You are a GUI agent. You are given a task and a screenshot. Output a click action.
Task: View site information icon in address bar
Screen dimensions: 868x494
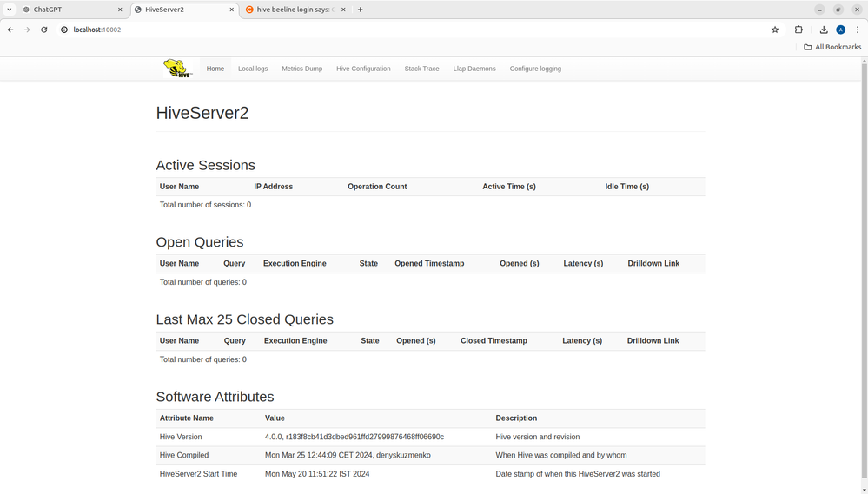pos(64,30)
